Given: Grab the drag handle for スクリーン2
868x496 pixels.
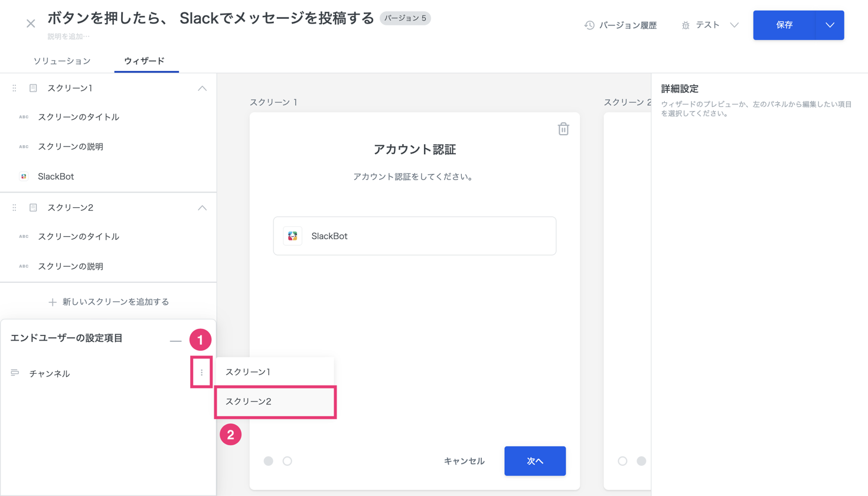Looking at the screenshot, I should (x=14, y=208).
